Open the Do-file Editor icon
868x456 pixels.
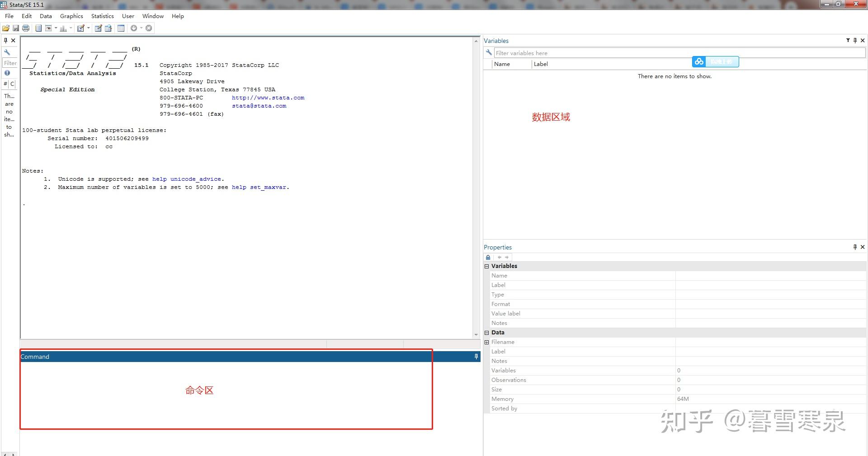point(81,28)
